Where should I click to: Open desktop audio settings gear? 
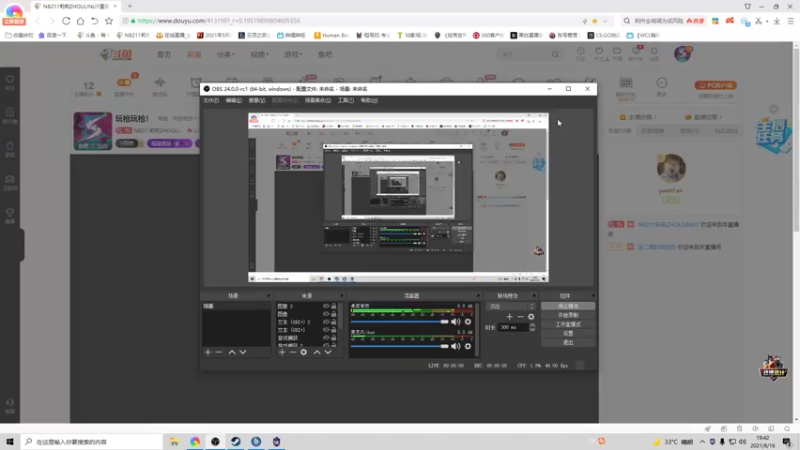[x=468, y=321]
